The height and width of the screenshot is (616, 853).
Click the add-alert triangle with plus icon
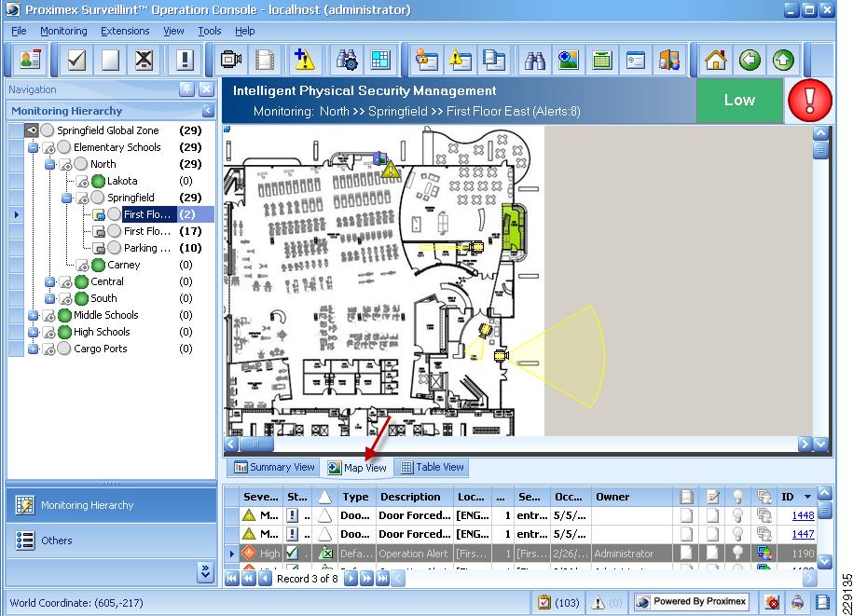tap(304, 60)
